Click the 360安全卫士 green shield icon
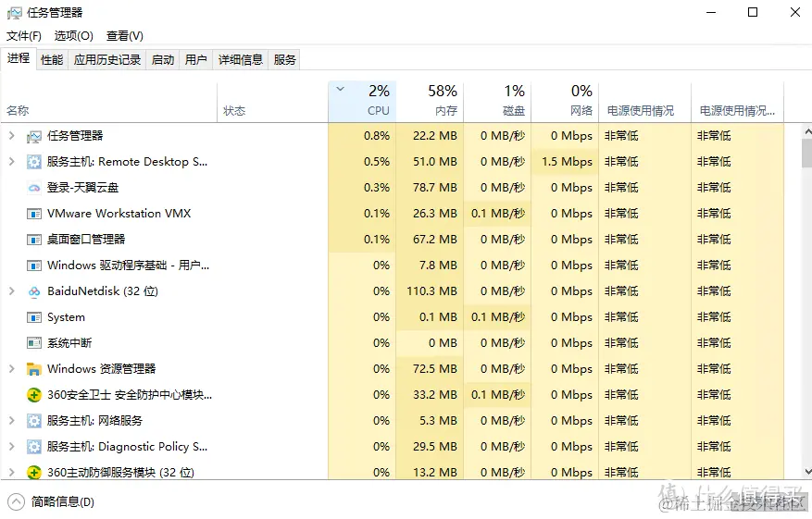Image resolution: width=812 pixels, height=519 pixels. click(34, 395)
